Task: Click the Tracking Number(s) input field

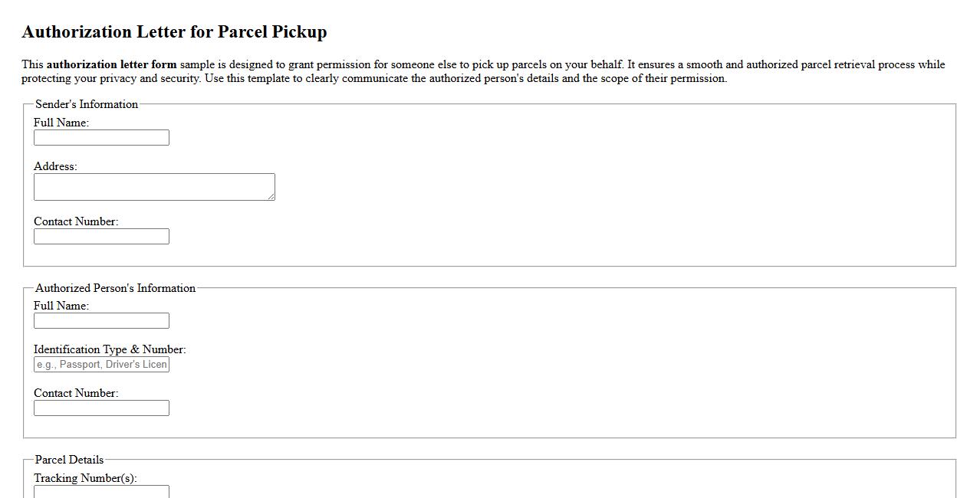Action: pos(100,492)
